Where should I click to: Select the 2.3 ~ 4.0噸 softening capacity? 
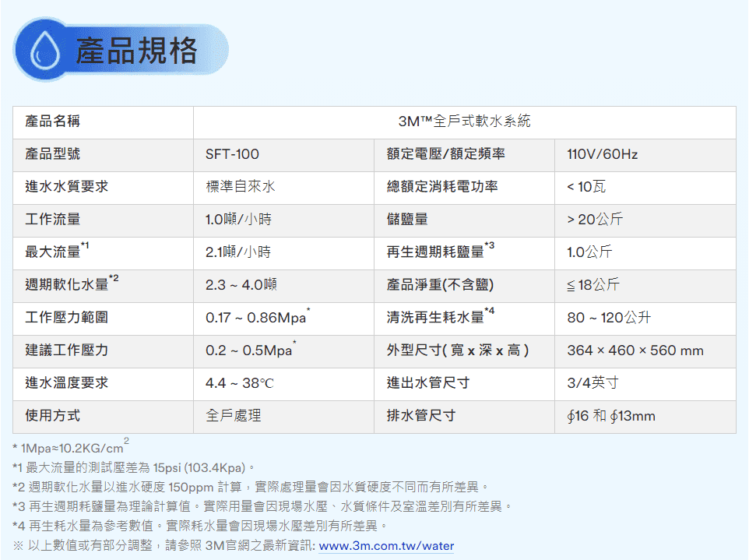[x=241, y=285]
